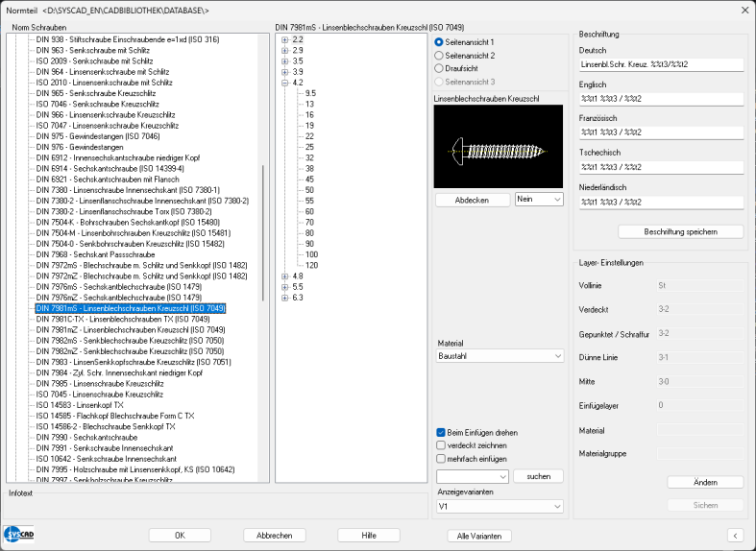Click the OK button

tap(180, 535)
